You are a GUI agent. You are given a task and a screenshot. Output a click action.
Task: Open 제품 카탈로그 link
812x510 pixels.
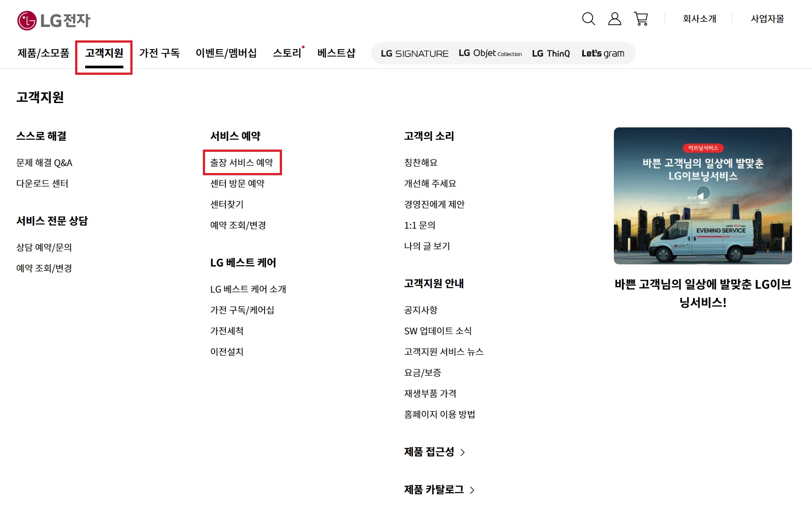[x=434, y=490]
